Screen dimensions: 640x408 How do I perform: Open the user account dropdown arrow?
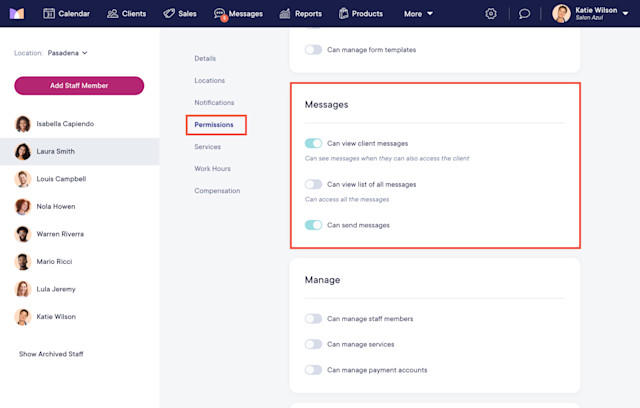pyautogui.click(x=625, y=13)
